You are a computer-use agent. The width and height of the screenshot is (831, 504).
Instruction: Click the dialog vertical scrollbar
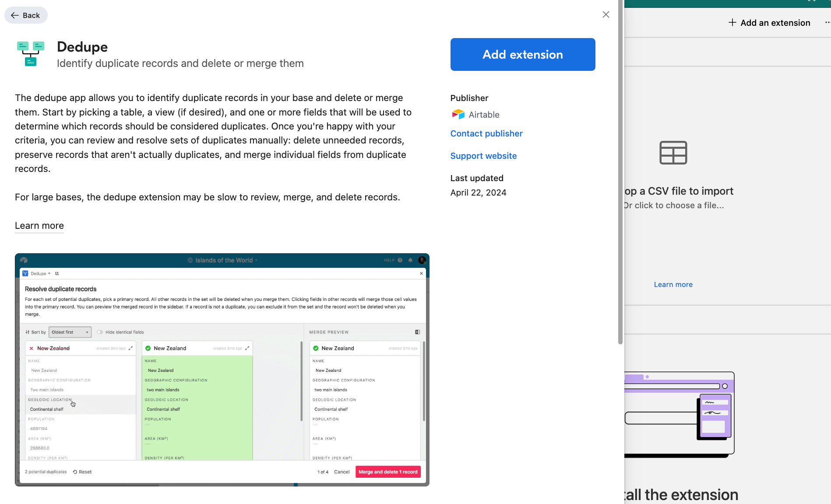pos(620,172)
